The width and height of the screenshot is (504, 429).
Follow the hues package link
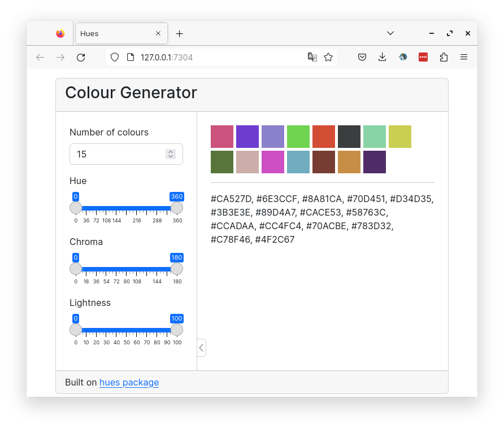(129, 382)
